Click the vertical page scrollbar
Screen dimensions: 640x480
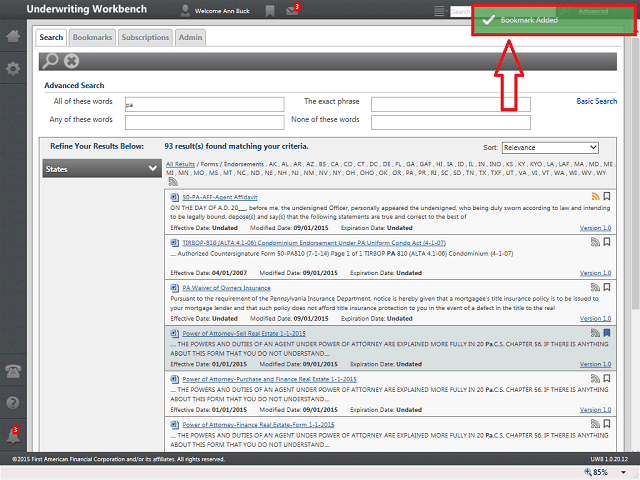click(635, 171)
